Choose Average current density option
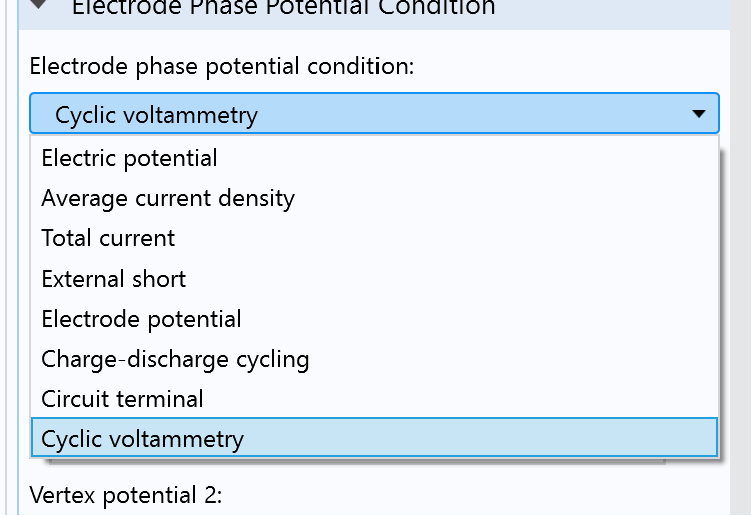752x516 pixels. click(168, 198)
